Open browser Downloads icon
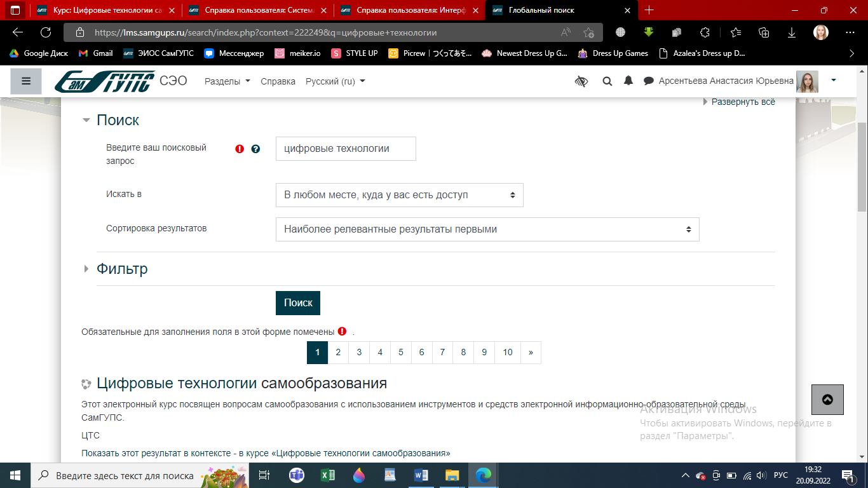 [792, 32]
